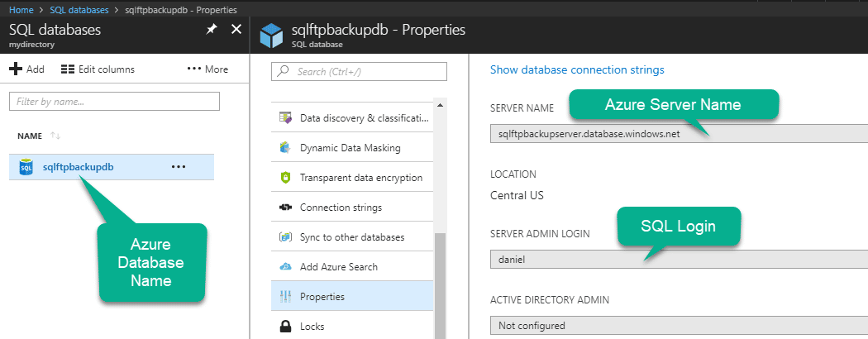This screenshot has height=339, width=868.
Task: Focus the Search (Ctrl+/) box
Action: pyautogui.click(x=359, y=71)
